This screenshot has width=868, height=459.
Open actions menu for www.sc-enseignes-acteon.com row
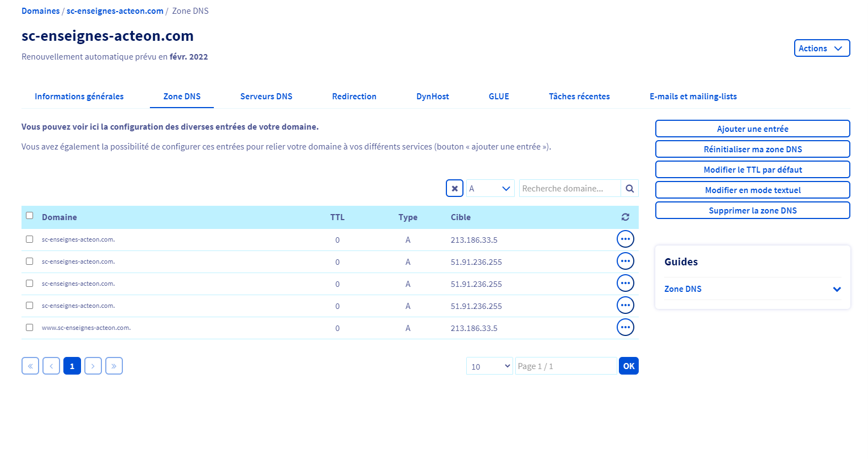(625, 328)
